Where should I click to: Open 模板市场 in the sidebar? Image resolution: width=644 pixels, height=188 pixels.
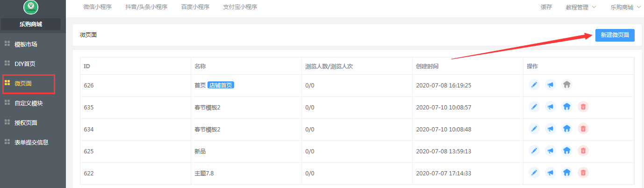[26, 44]
